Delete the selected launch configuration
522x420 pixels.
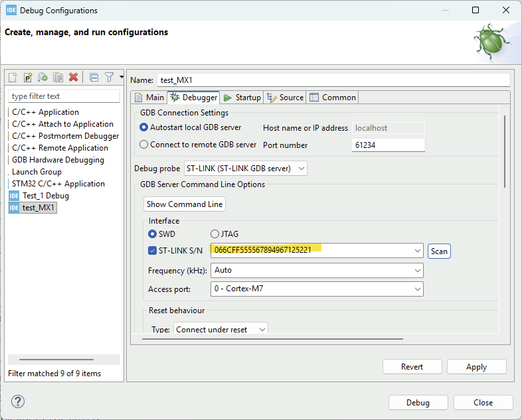pos(73,78)
